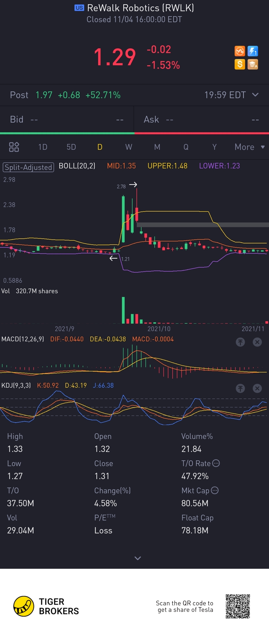
Task: Tap the blue lightning quick-trade icon
Action: click(x=253, y=51)
